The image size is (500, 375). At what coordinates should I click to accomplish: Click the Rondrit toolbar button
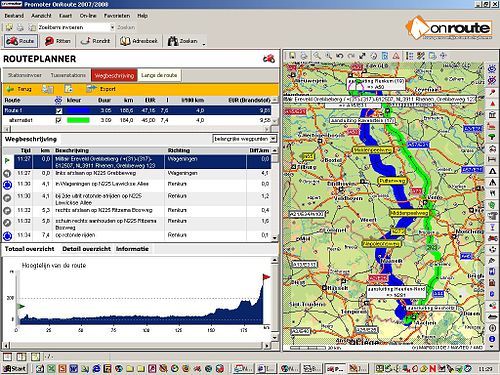[95, 41]
